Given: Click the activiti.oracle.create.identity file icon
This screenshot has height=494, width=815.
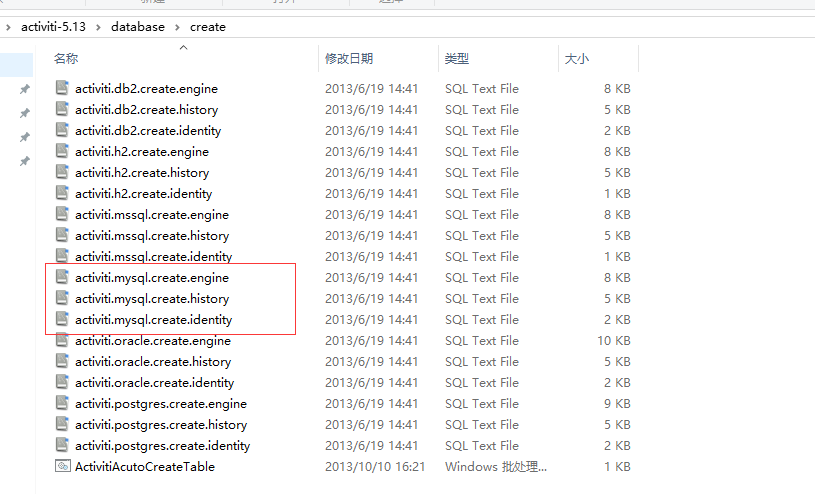Looking at the screenshot, I should click(62, 382).
